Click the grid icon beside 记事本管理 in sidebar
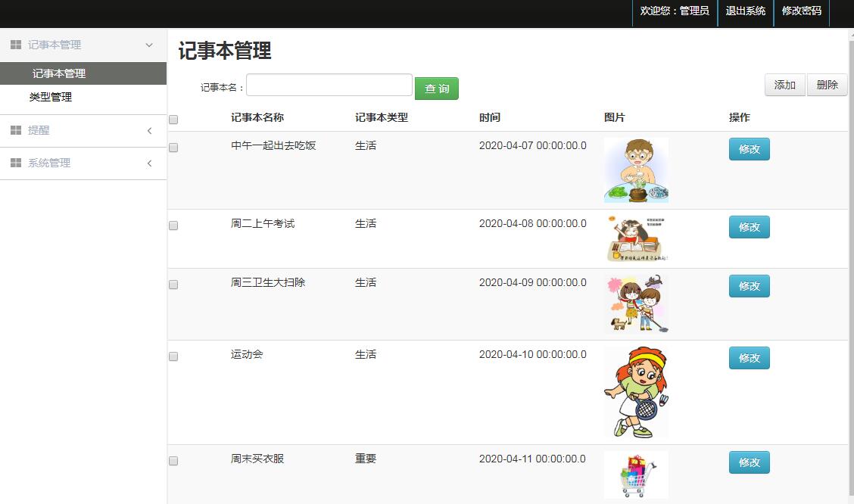 pos(15,45)
